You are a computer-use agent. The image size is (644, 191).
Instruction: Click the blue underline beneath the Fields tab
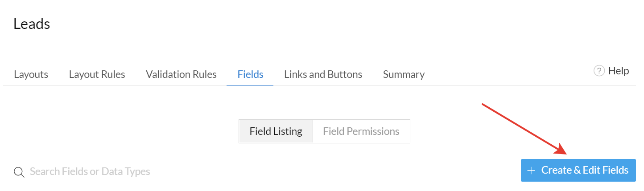click(x=250, y=85)
